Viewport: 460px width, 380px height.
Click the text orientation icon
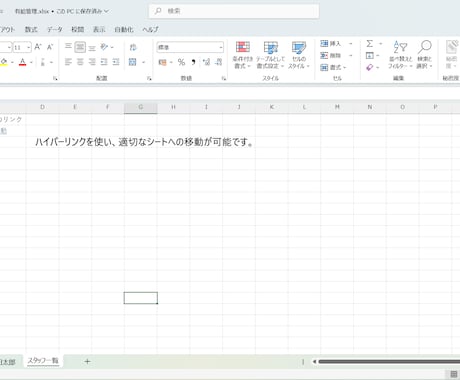pyautogui.click(x=104, y=47)
